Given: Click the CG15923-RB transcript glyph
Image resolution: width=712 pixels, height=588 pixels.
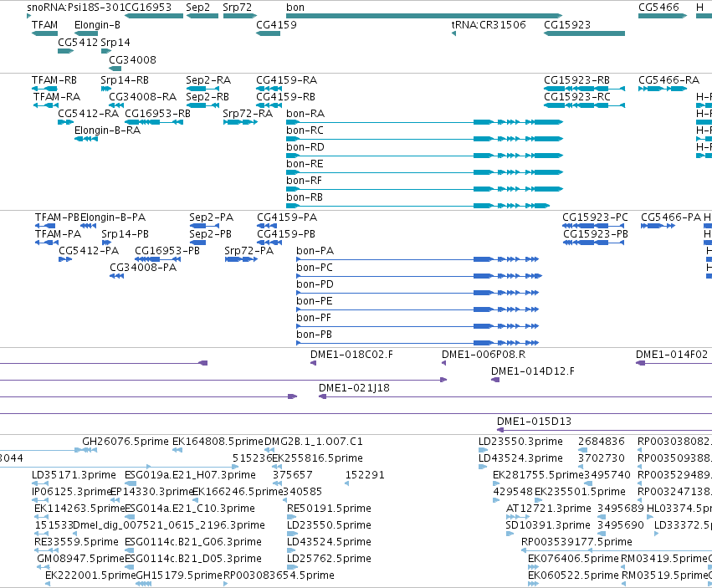Looking at the screenshot, I should 584,89.
